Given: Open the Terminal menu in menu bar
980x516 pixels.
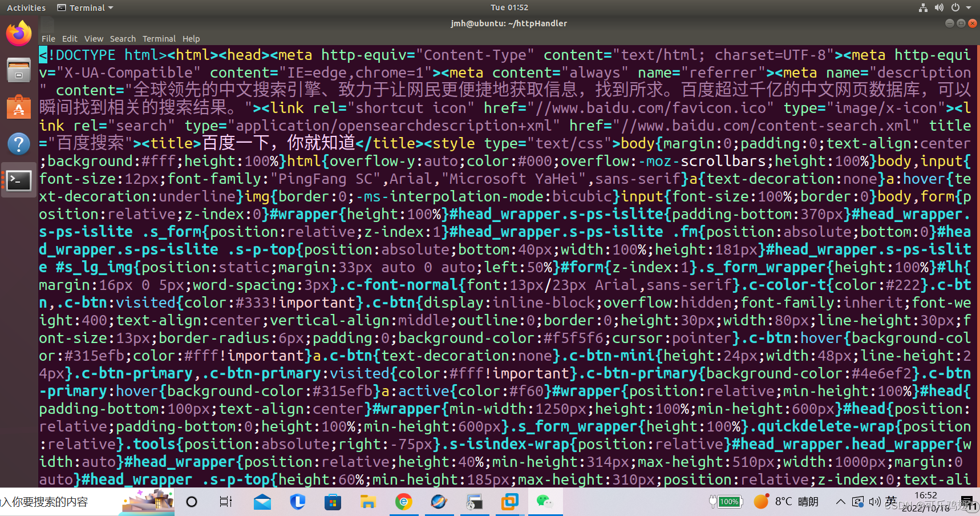Looking at the screenshot, I should pyautogui.click(x=159, y=39).
